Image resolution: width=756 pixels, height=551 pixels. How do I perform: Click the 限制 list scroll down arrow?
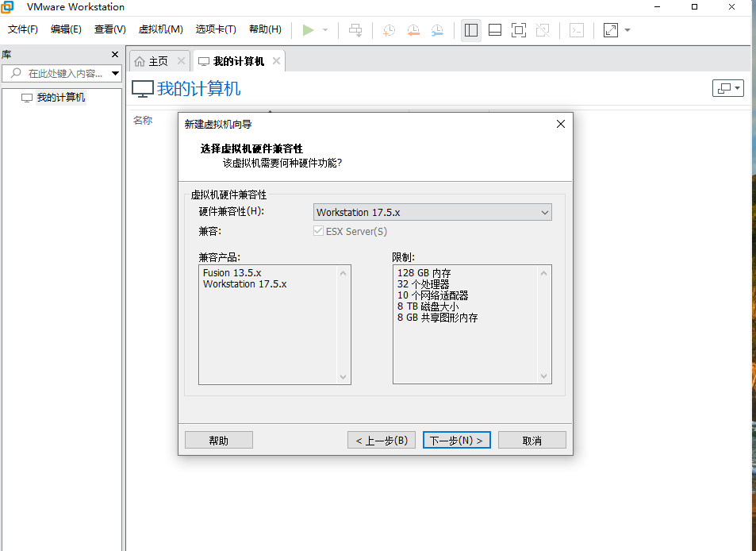tap(544, 376)
